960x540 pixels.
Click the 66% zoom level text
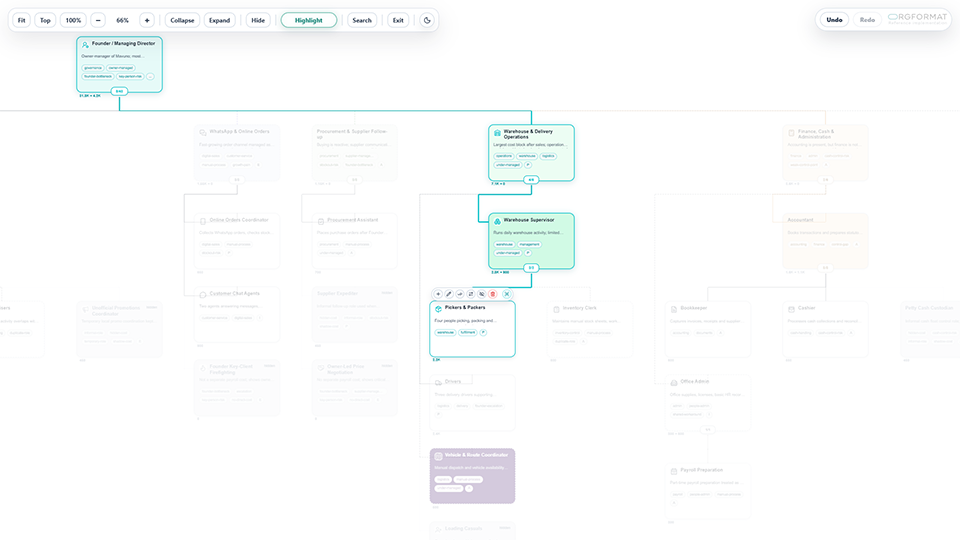(x=122, y=20)
